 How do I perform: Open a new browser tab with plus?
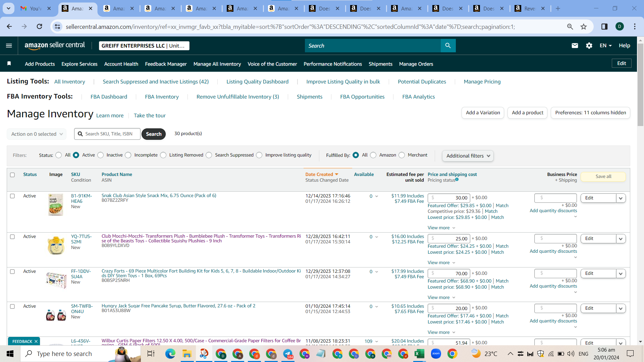click(x=558, y=8)
